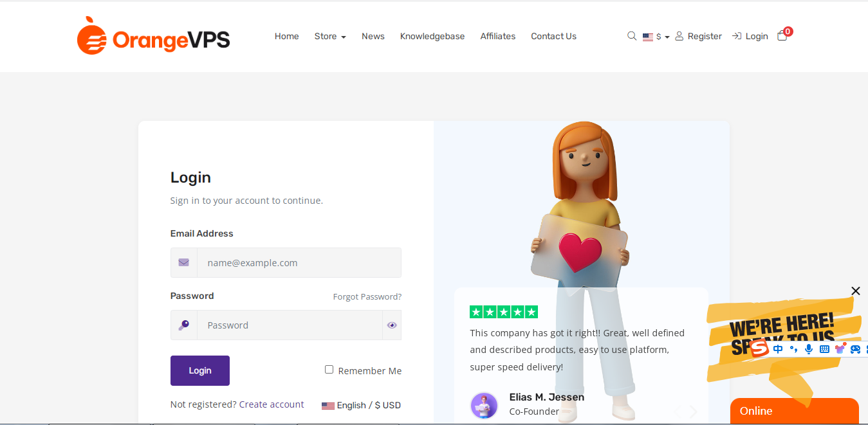This screenshot has width=868, height=425.
Task: Click the Sogou input method S logo
Action: 760,348
